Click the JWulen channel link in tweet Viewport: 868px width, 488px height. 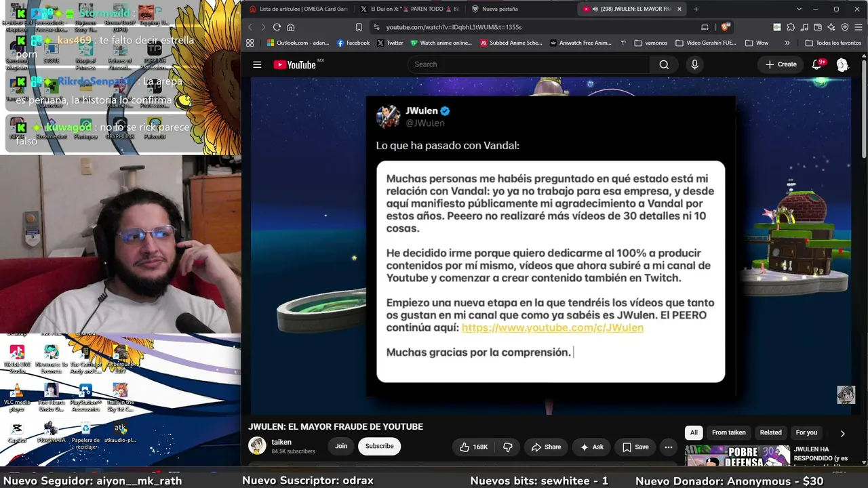[x=553, y=327]
